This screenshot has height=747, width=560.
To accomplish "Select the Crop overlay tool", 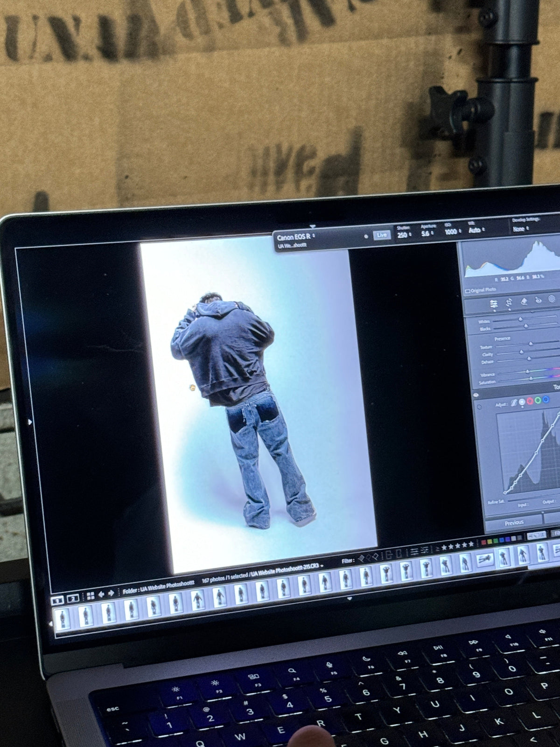I will point(509,303).
